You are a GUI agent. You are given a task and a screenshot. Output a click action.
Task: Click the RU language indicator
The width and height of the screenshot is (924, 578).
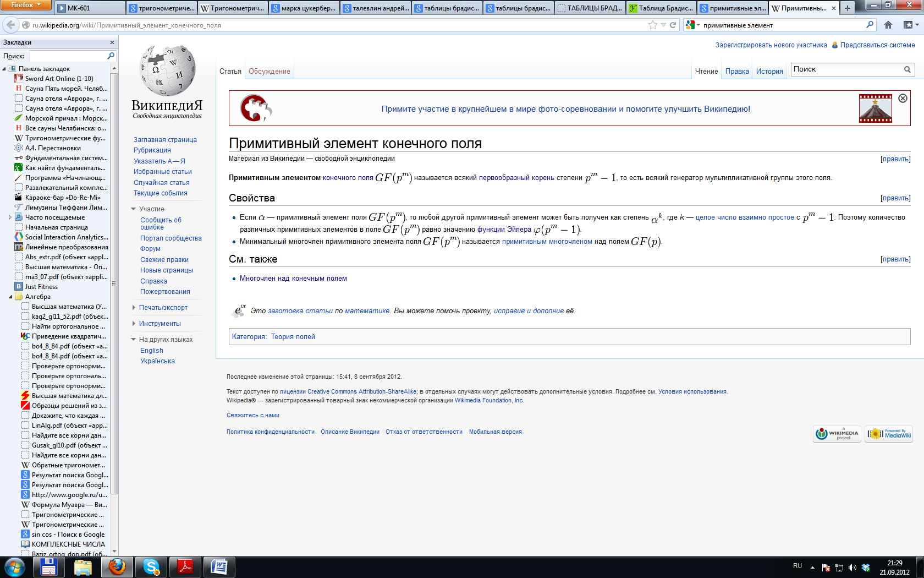click(x=798, y=566)
